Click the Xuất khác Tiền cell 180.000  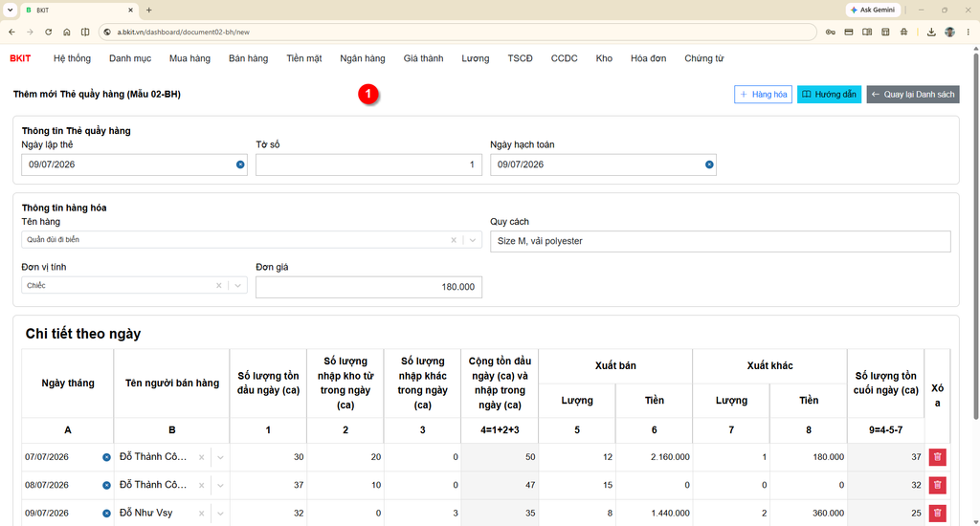coord(808,457)
